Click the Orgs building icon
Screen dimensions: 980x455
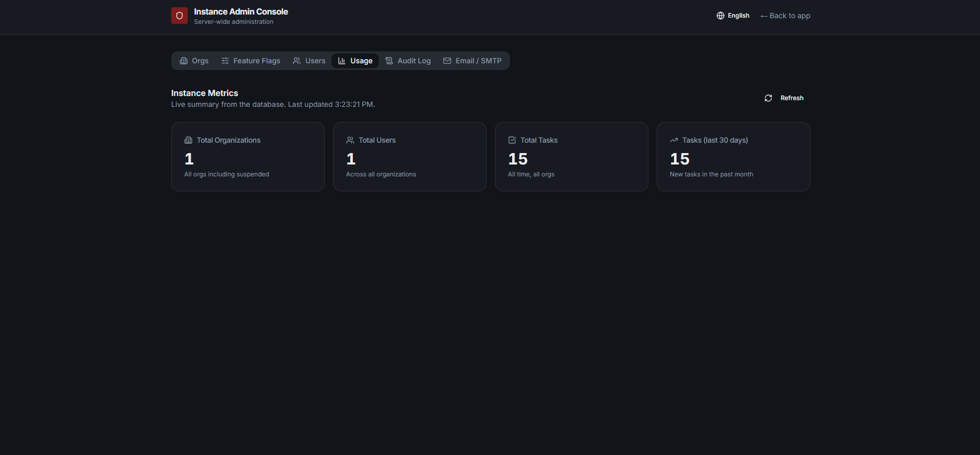point(184,61)
